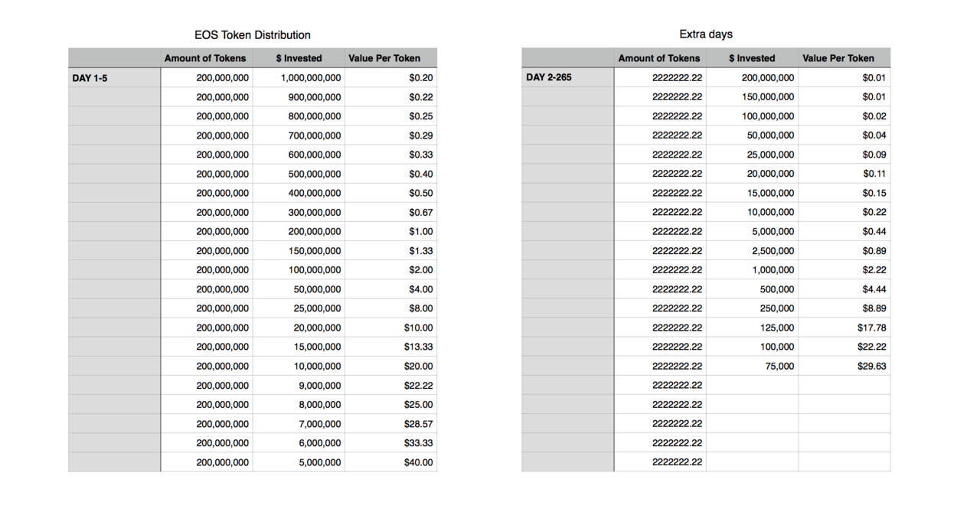Screen dimensions: 980x512
Task: Select the "Extra days" table title
Action: click(706, 34)
